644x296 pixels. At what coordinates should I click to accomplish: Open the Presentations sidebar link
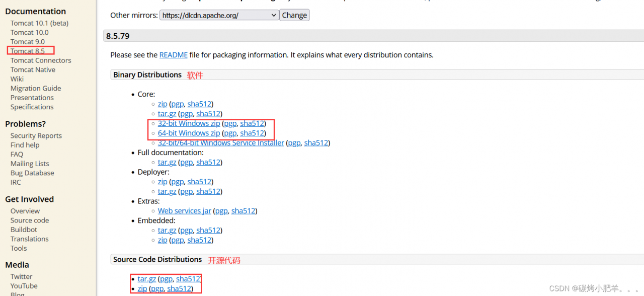pyautogui.click(x=32, y=98)
